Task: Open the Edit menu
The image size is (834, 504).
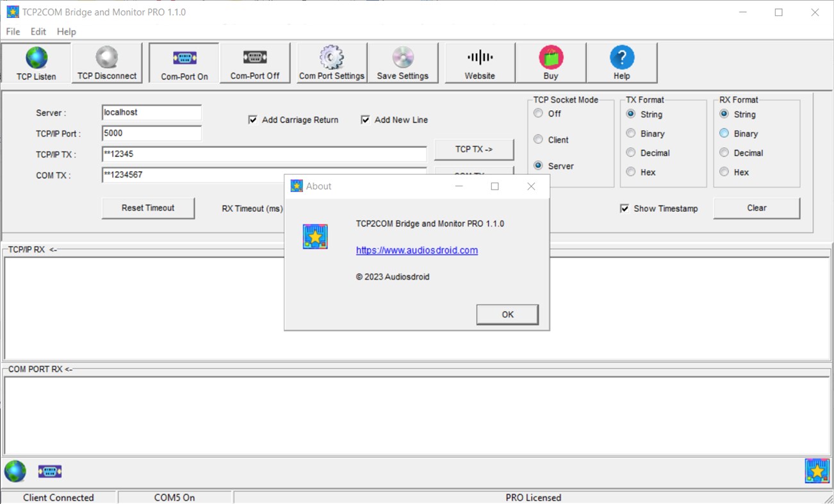Action: pyautogui.click(x=37, y=31)
